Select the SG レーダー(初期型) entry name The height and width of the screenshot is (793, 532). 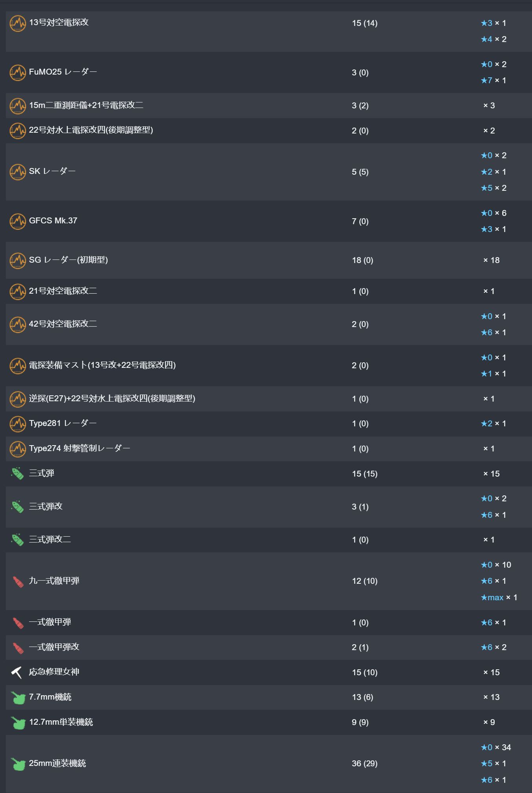coord(68,260)
